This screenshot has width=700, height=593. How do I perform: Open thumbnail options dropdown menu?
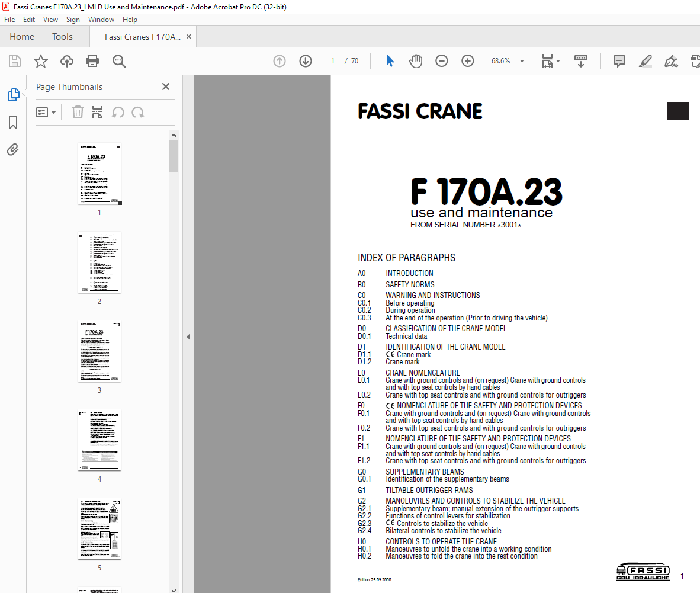click(x=46, y=112)
